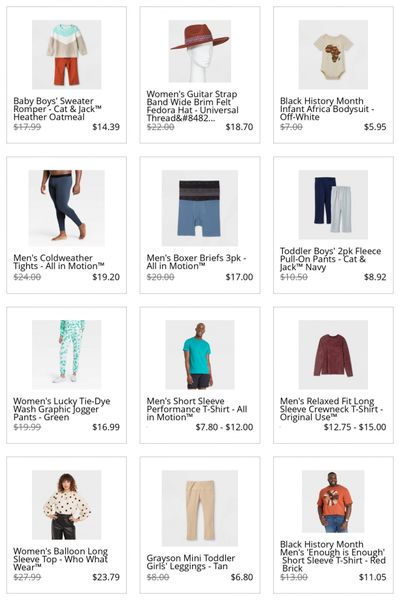Click Women's Guitar Strap Fedora Hat title
Viewport: 400px width, 600px height.
click(x=193, y=106)
